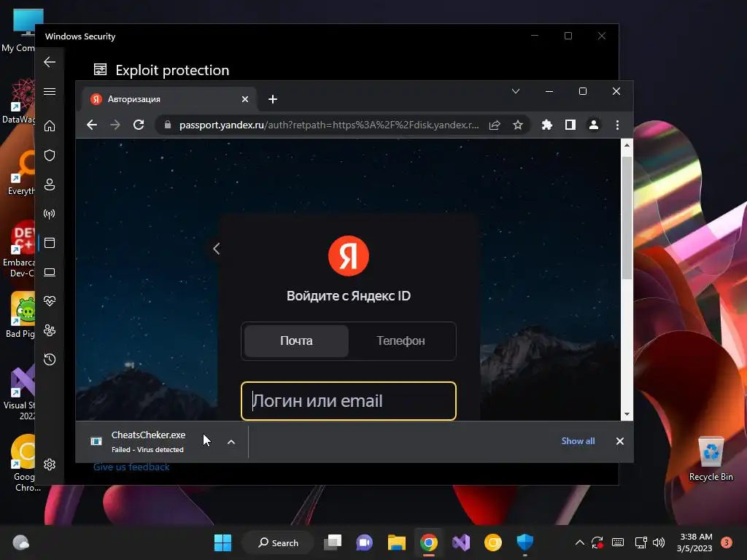Open Virus & threat protection shield icon
This screenshot has width=747, height=560.
50,155
